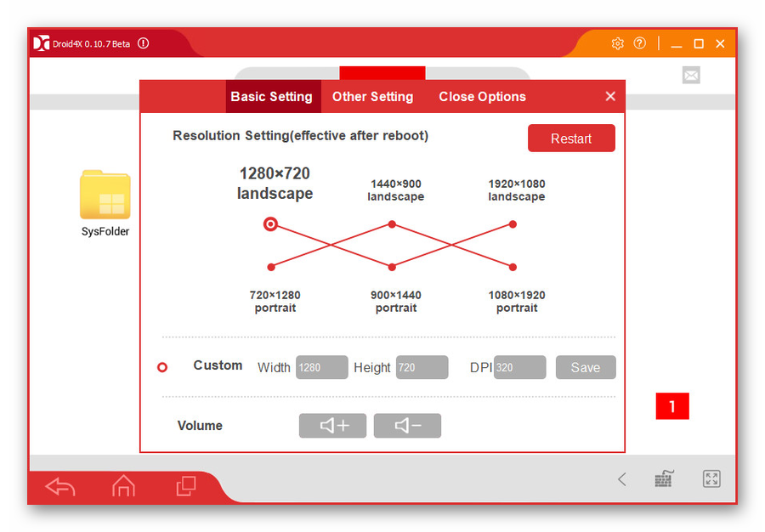Open the recent apps overview icon

click(x=185, y=486)
